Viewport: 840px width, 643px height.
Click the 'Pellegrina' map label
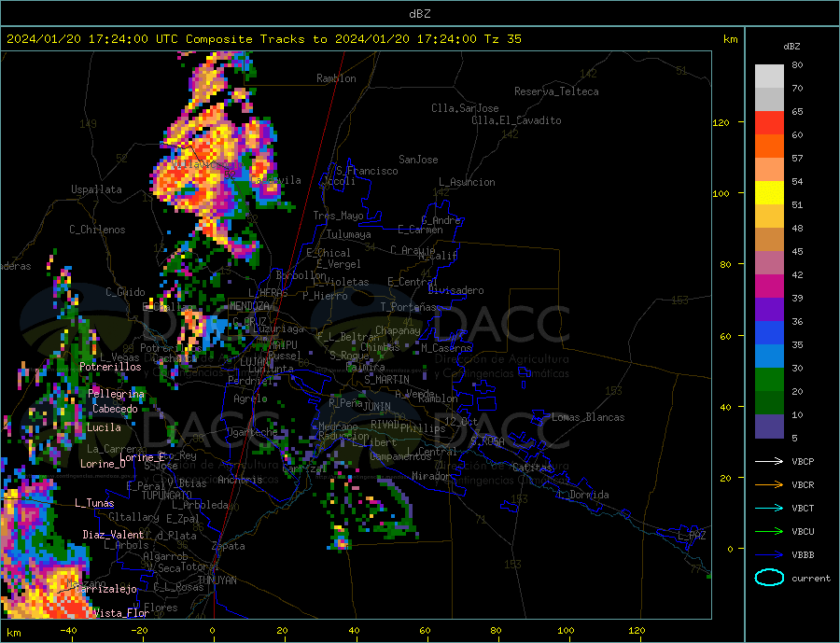pyautogui.click(x=116, y=394)
